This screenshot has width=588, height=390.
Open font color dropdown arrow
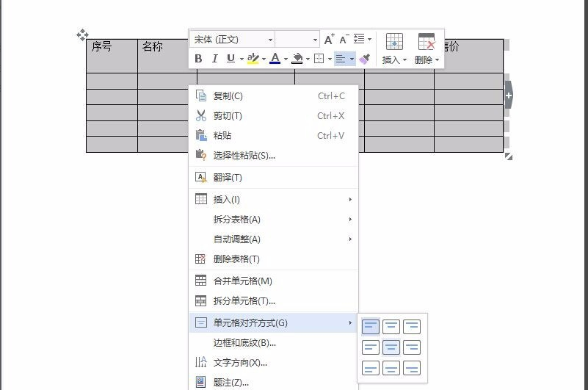286,59
